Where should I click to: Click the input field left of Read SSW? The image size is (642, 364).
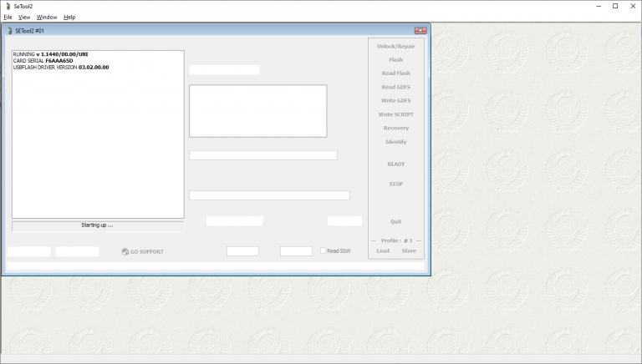tap(296, 250)
